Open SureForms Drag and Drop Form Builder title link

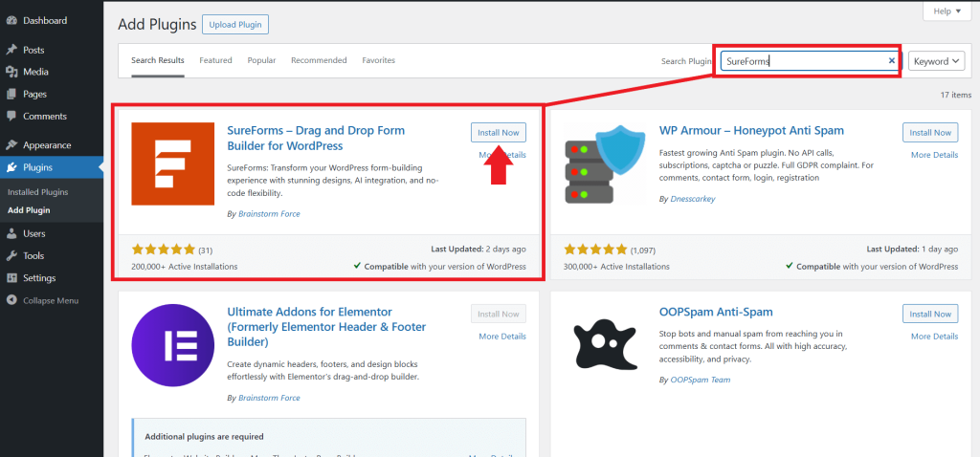316,138
